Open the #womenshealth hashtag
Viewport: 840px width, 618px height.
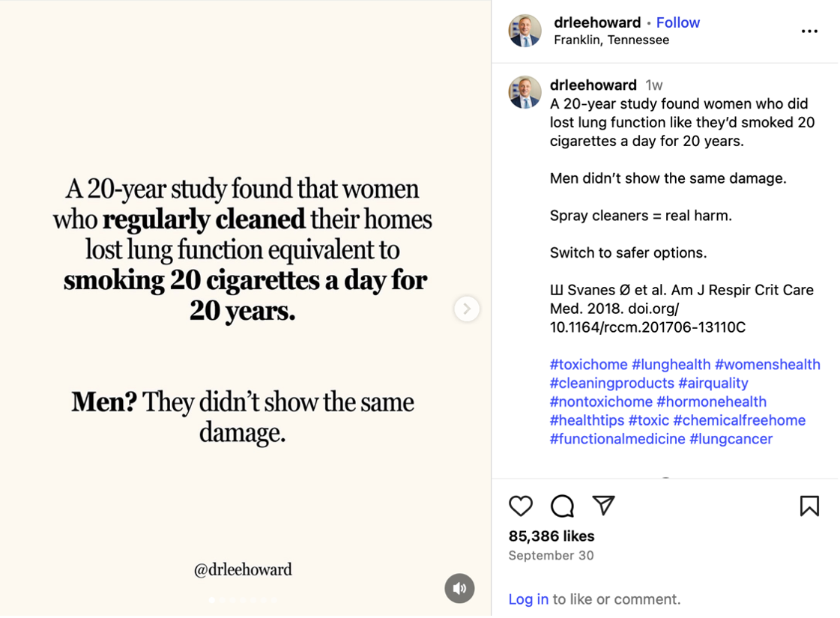pos(767,365)
